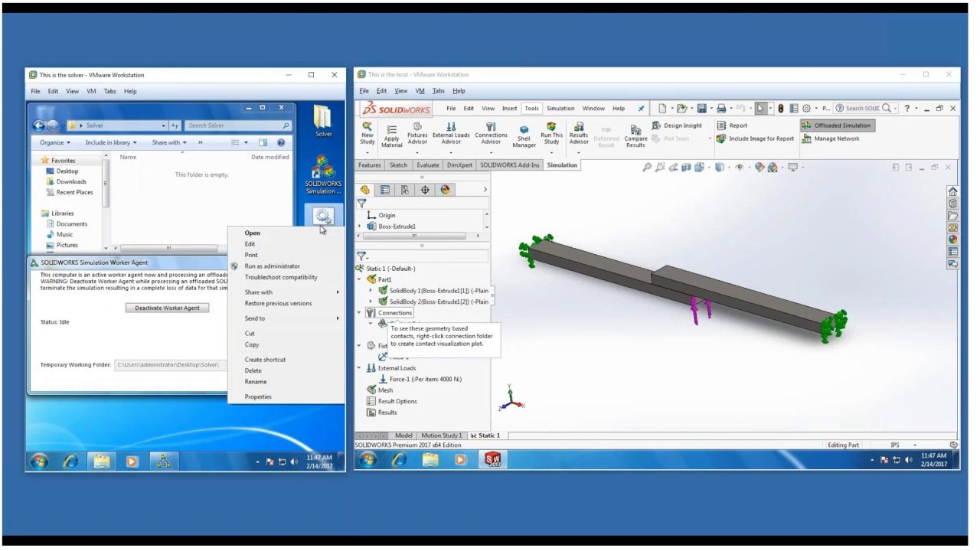Open DisplayManager color ball tab icon
The width and height of the screenshot is (980, 551).
[x=445, y=190]
